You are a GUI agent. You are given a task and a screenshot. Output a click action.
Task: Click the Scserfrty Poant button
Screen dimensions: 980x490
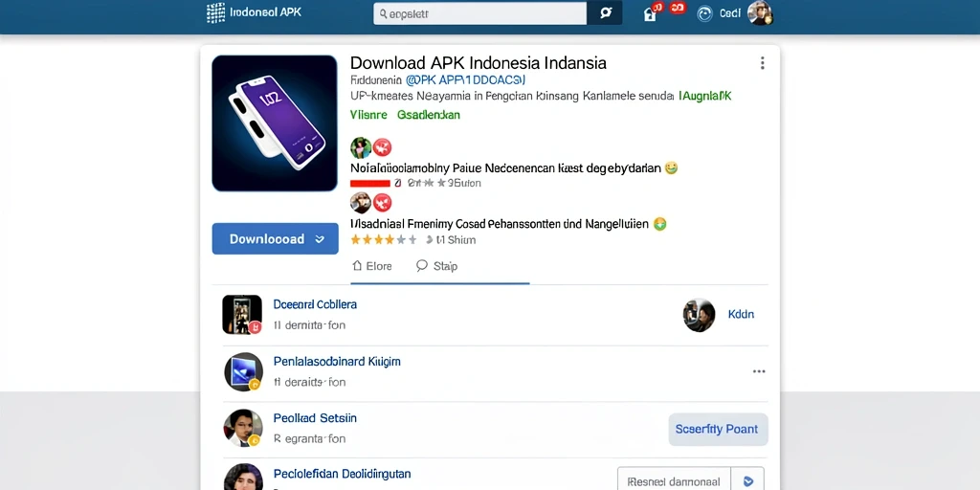(x=717, y=430)
